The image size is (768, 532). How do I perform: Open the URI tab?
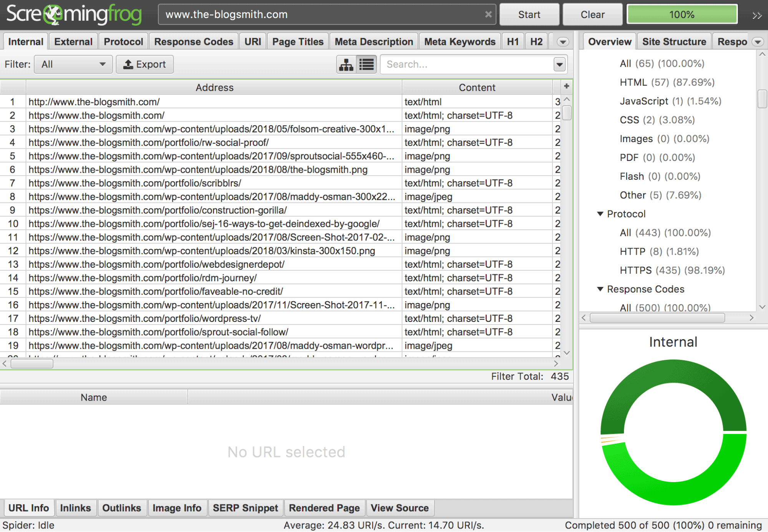(x=252, y=42)
